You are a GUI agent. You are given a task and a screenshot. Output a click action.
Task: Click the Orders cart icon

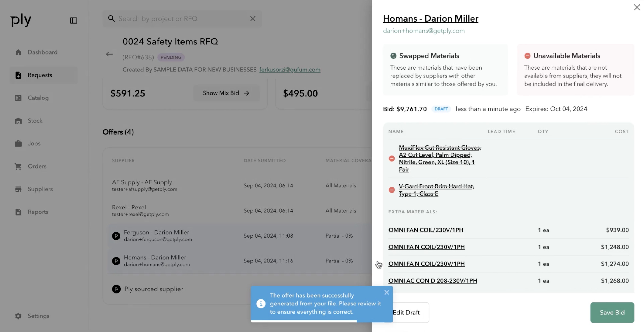18,166
